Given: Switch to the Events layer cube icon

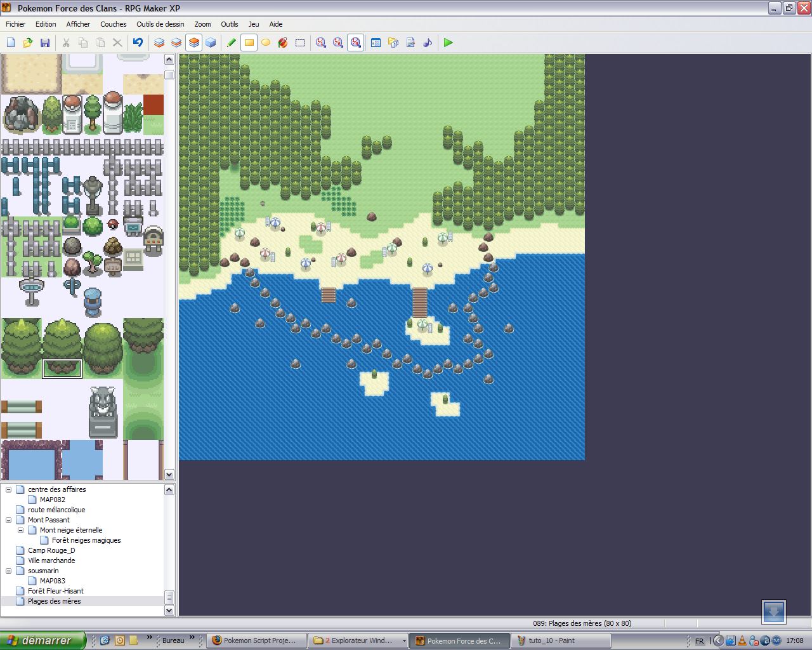Looking at the screenshot, I should pyautogui.click(x=211, y=43).
